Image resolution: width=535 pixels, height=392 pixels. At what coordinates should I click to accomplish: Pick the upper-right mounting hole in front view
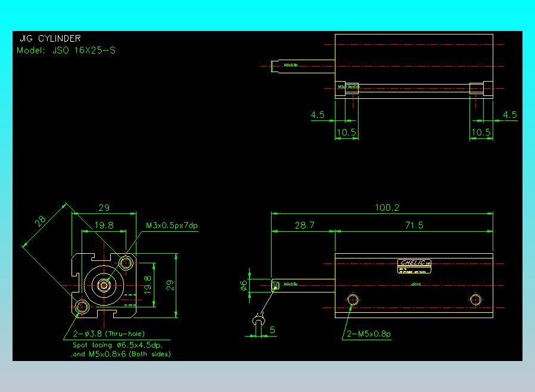tap(126, 263)
